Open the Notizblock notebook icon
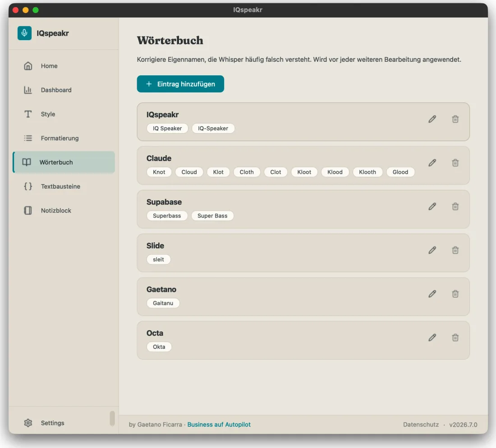Viewport: 496px width, 448px height. coord(28,210)
